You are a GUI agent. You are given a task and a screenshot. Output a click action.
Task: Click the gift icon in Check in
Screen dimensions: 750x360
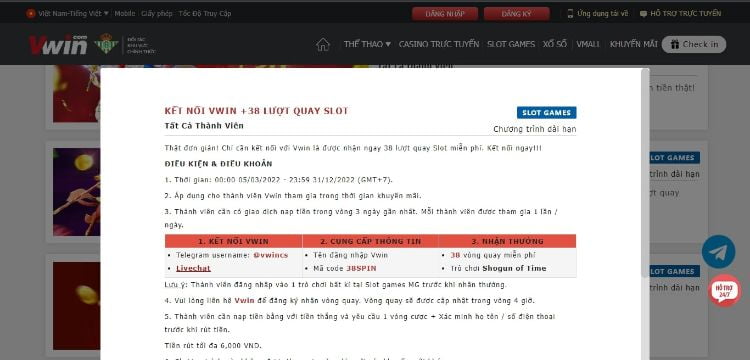(674, 44)
